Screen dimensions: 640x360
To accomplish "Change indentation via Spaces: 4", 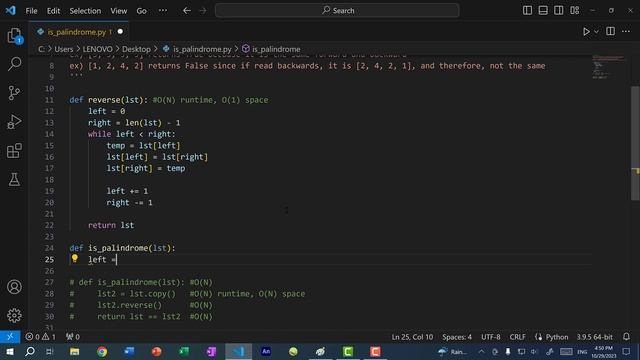I will 457,337.
